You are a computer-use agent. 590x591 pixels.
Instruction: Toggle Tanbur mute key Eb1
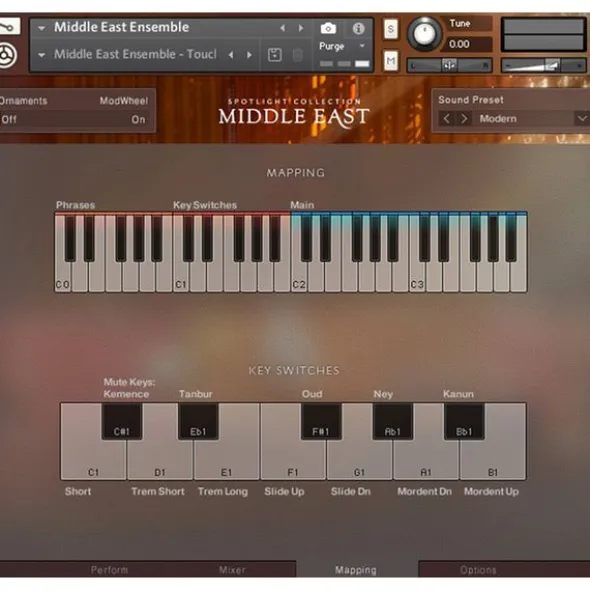click(198, 421)
